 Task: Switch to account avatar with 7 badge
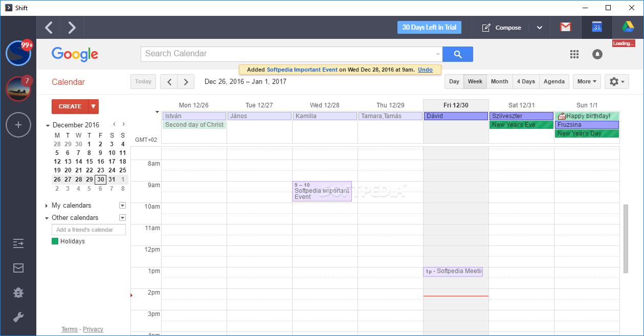[x=18, y=89]
